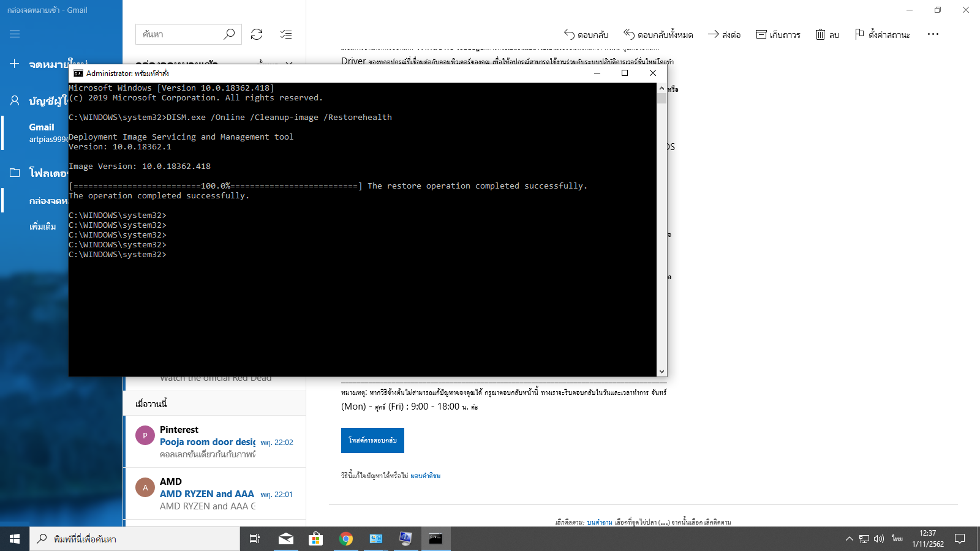Open the Pinterest email in message list
This screenshot has height=551, width=980.
[x=215, y=441]
